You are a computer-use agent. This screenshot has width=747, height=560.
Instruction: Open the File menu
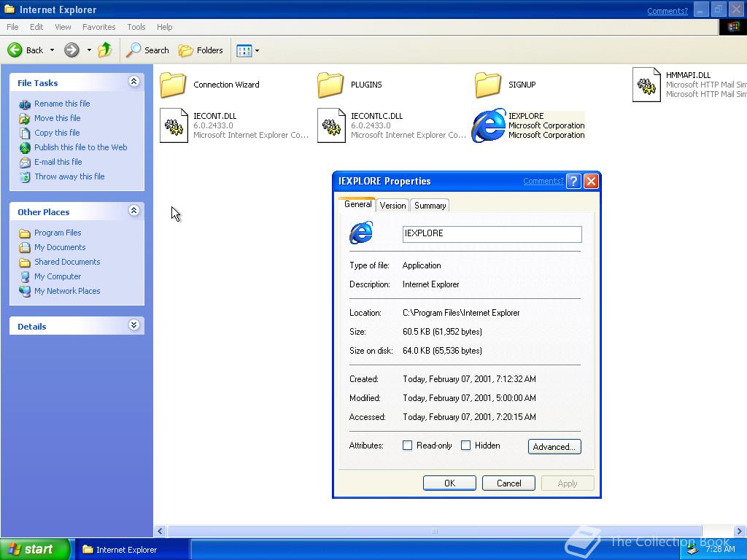[12, 27]
